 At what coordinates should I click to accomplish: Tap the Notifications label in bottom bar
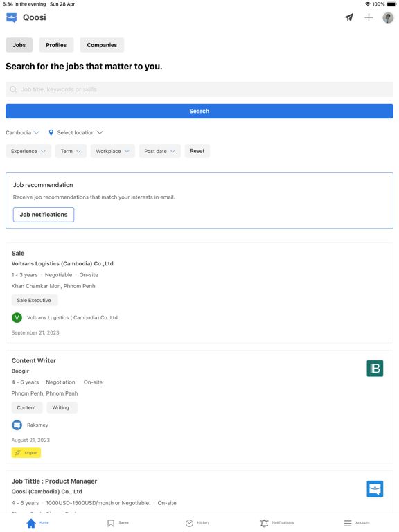283,522
